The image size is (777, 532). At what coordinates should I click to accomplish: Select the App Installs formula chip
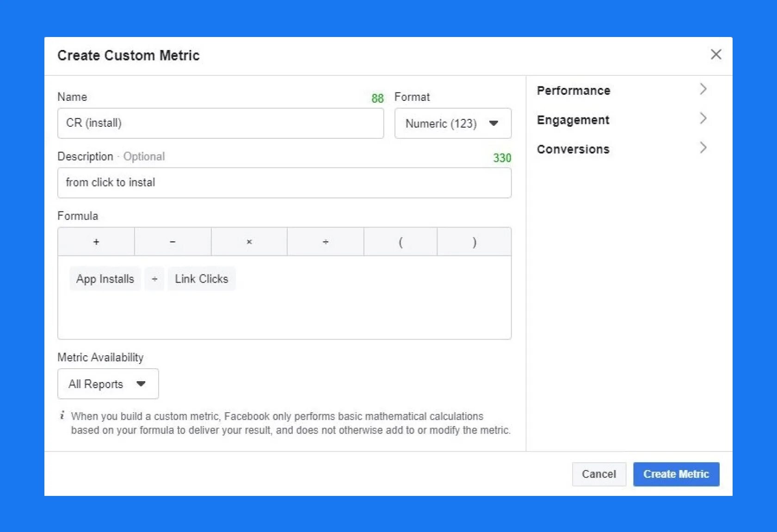[x=105, y=279]
